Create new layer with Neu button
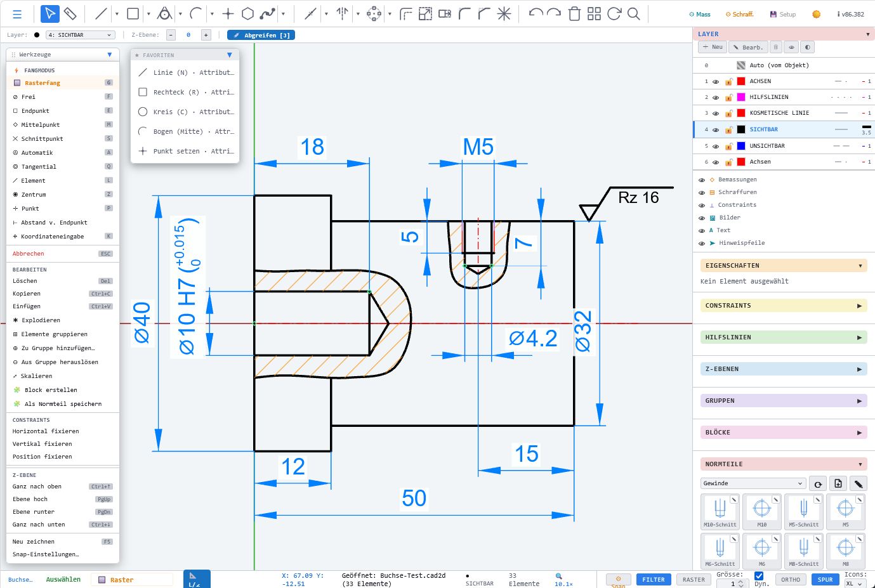This screenshot has height=588, width=875. point(713,47)
